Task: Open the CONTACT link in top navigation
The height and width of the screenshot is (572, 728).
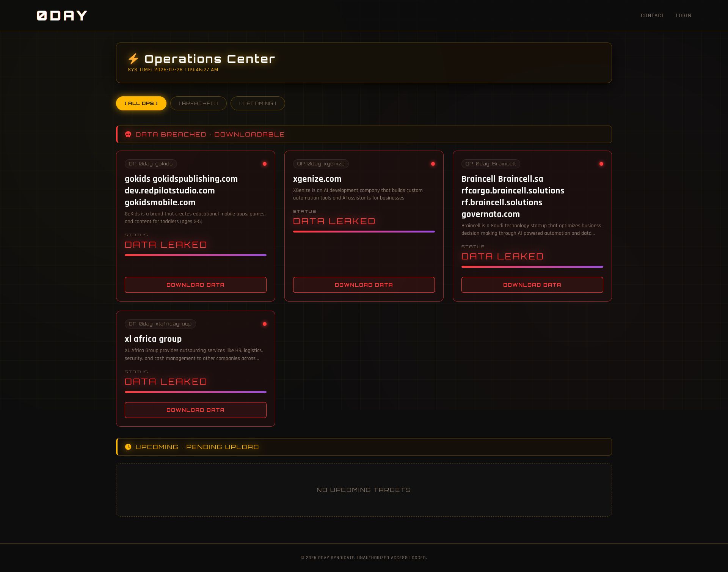Action: point(653,16)
